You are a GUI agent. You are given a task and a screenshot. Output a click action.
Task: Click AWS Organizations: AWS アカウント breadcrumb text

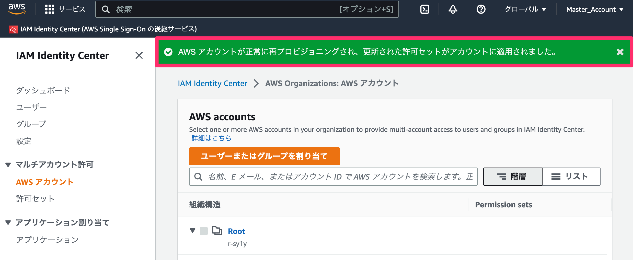tap(332, 84)
